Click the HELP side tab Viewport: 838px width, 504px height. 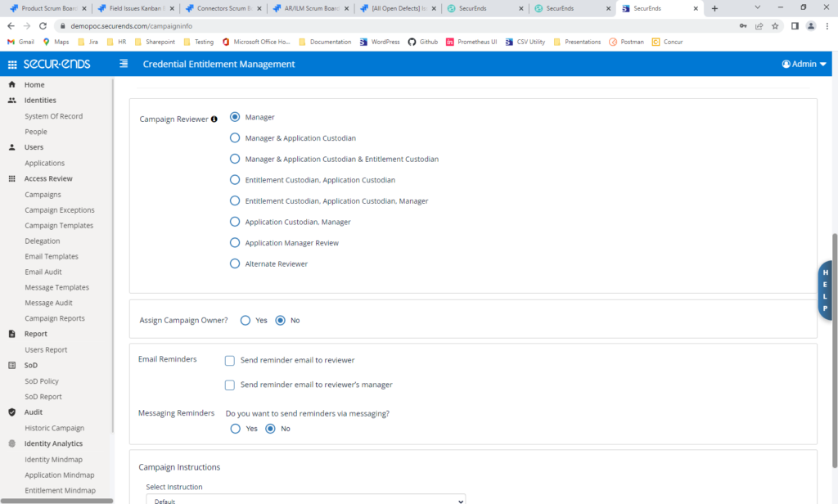[x=825, y=290]
